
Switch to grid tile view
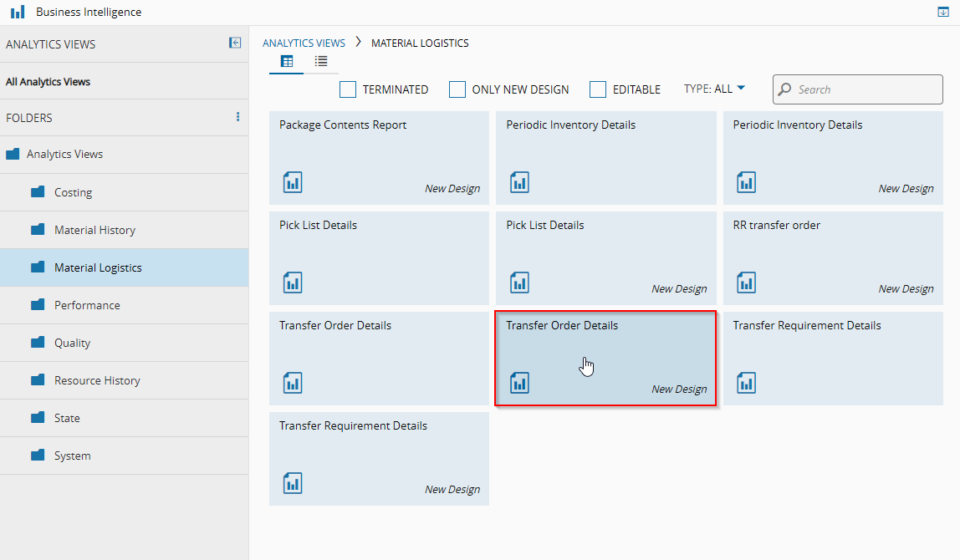pos(287,61)
